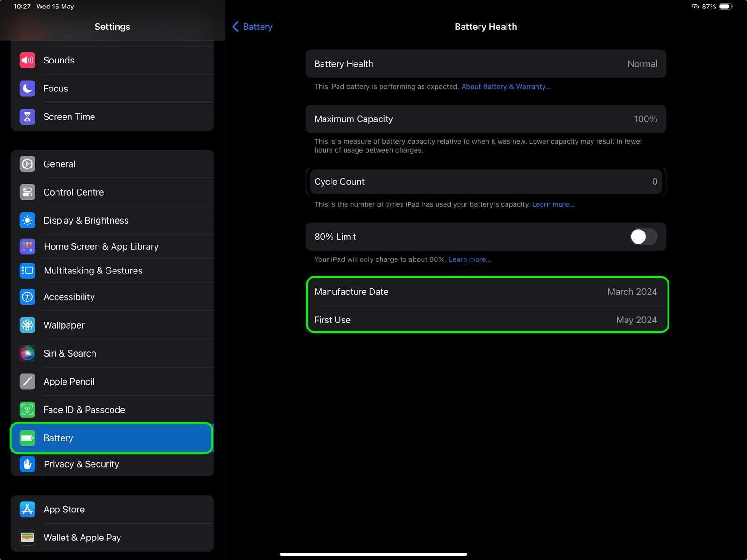
Task: Select Screen Time in the Settings sidebar
Action: click(x=69, y=117)
